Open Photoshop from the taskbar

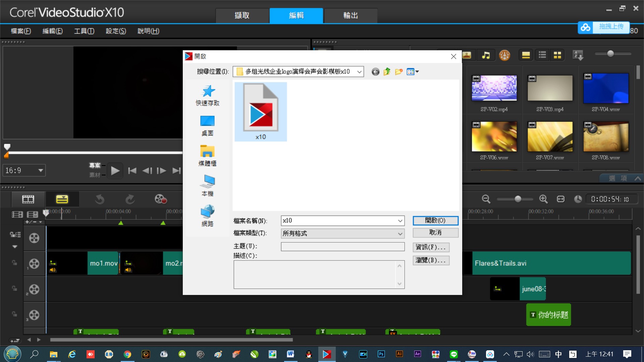[381, 354]
